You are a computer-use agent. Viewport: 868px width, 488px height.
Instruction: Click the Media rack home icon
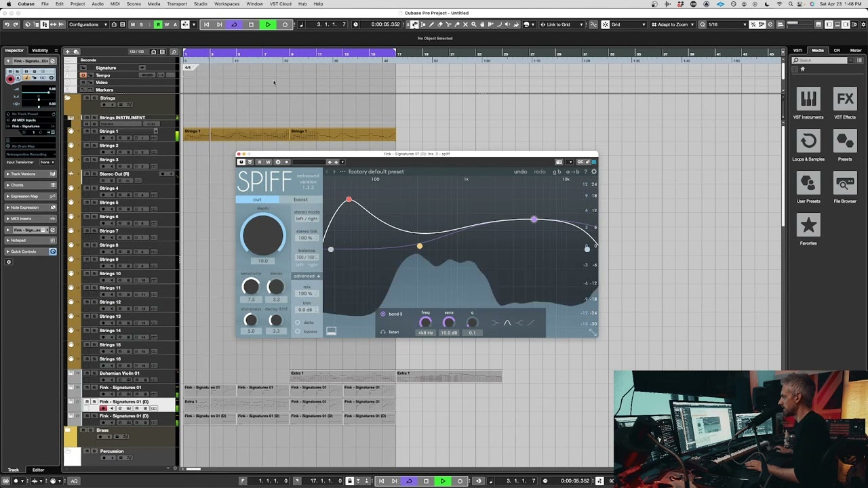coord(803,68)
